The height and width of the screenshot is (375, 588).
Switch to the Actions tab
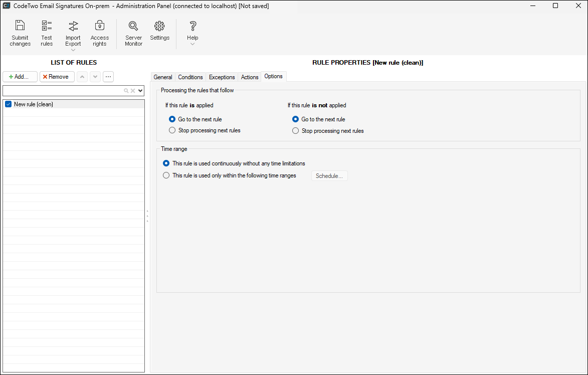pyautogui.click(x=250, y=77)
